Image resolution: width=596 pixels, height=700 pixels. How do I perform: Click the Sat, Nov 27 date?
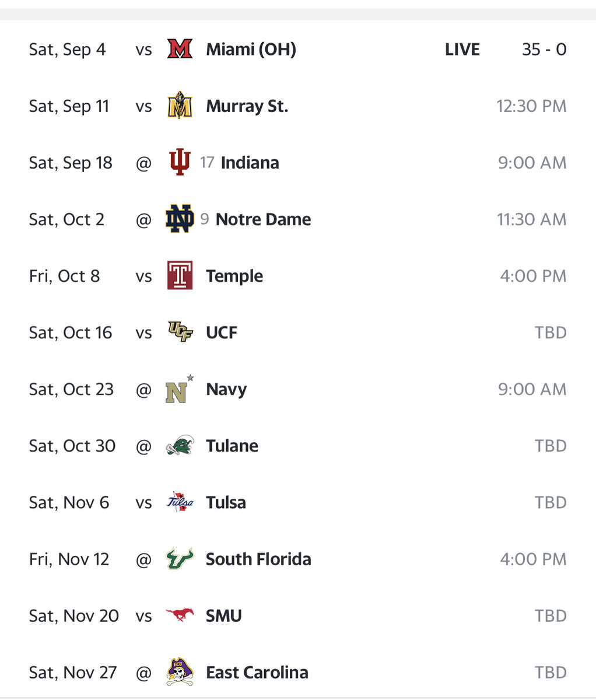click(x=73, y=672)
